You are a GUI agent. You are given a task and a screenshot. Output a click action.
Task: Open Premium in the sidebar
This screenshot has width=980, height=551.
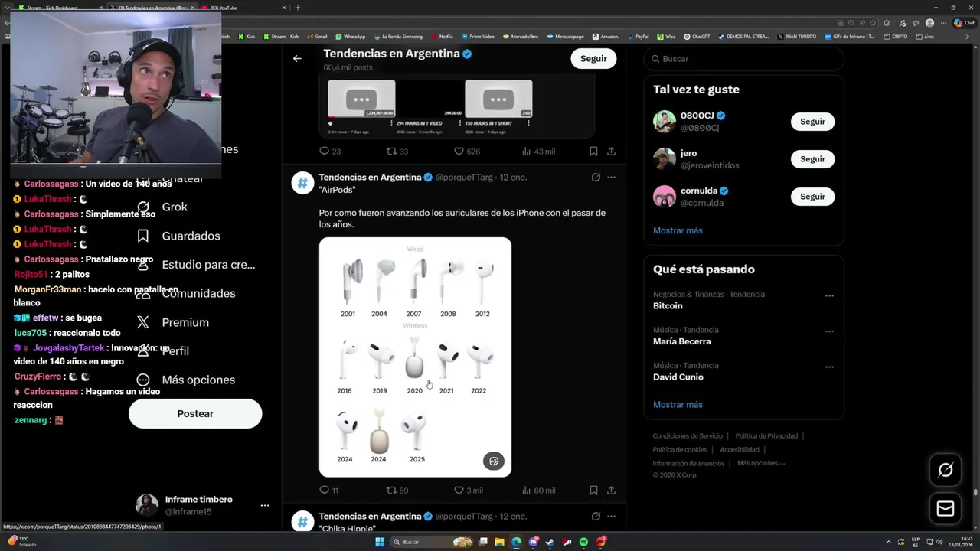(173, 322)
